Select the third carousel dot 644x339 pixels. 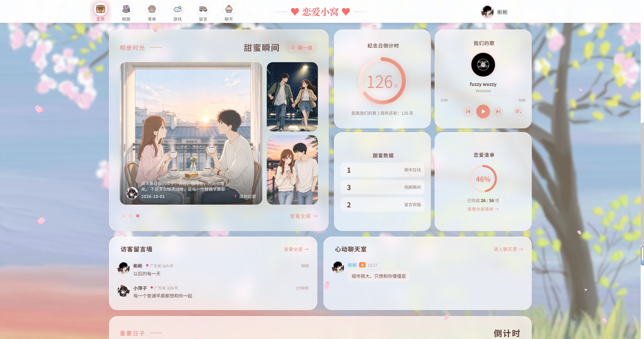click(138, 216)
